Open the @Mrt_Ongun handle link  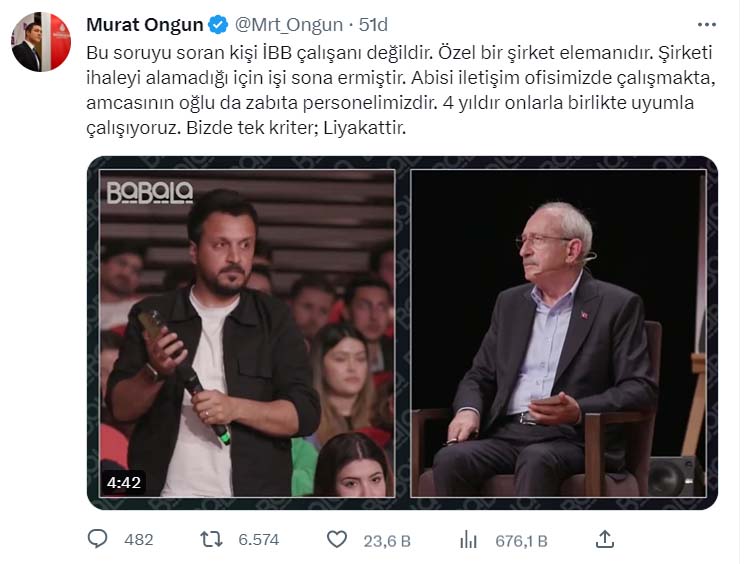pyautogui.click(x=289, y=25)
